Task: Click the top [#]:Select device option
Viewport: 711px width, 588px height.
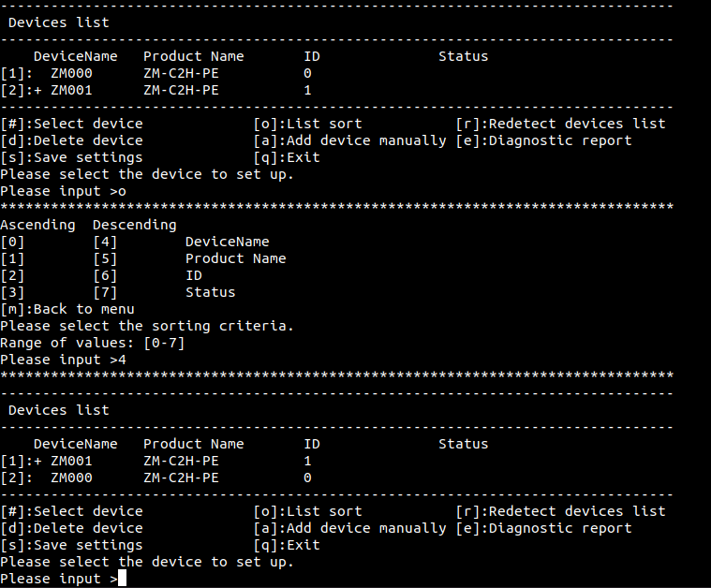Action: 71,124
